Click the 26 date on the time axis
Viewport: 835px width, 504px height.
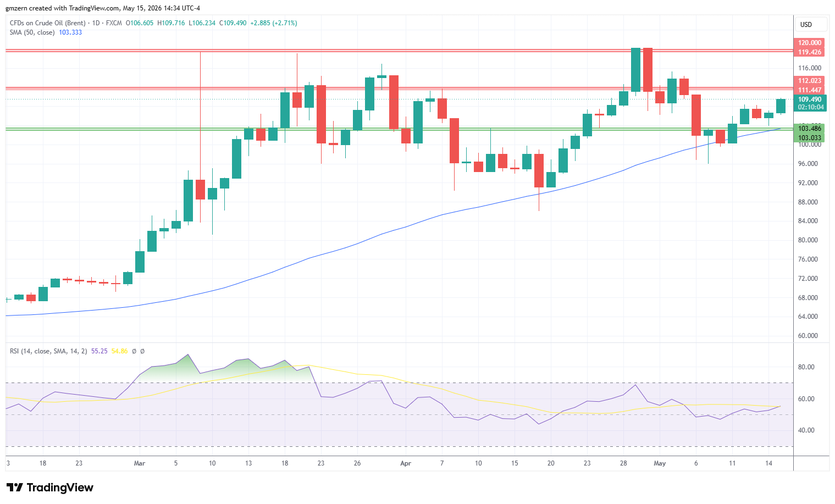point(357,463)
